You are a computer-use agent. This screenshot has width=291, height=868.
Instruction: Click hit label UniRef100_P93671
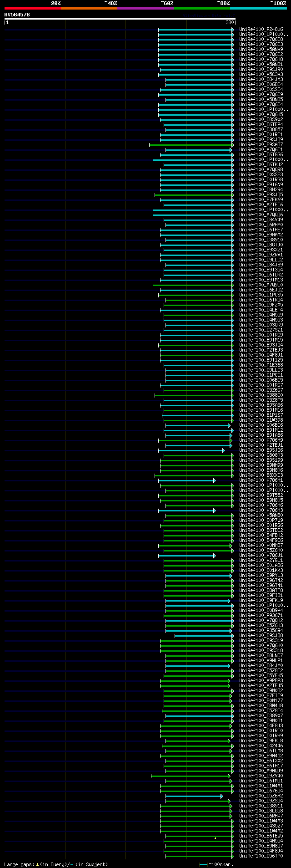(x=261, y=616)
